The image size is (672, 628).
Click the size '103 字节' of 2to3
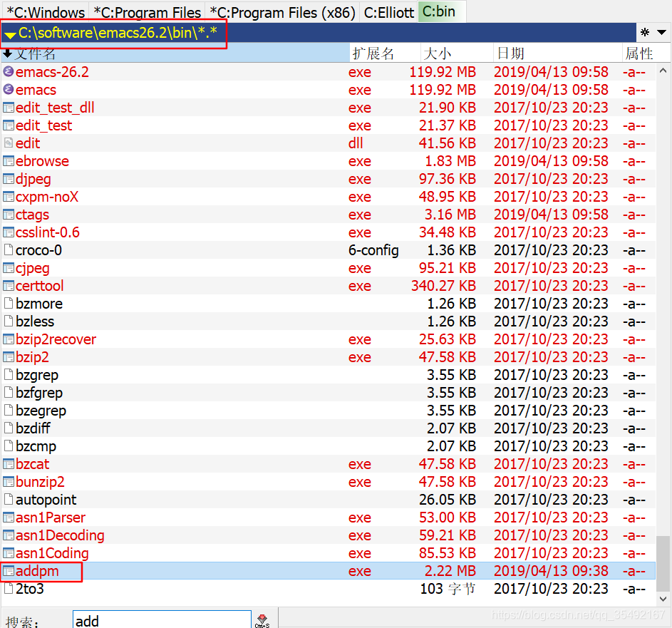(x=448, y=589)
